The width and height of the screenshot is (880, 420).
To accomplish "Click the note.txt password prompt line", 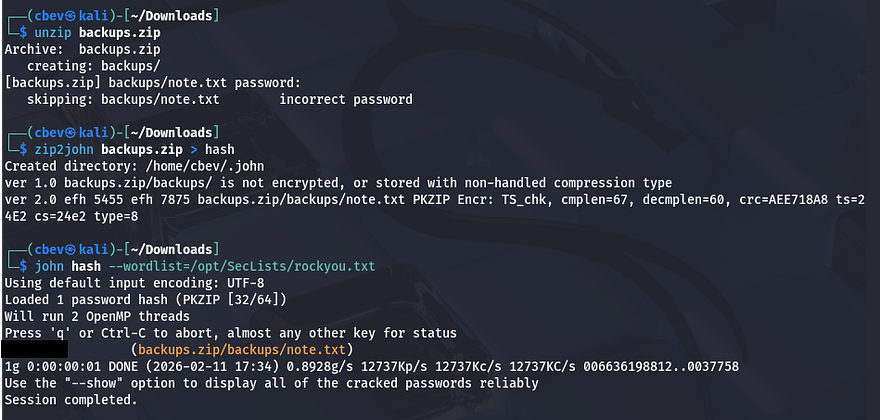I will pyautogui.click(x=150, y=82).
